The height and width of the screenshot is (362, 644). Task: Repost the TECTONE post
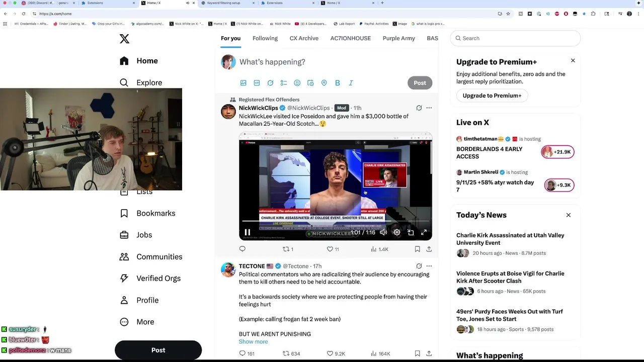point(291,353)
